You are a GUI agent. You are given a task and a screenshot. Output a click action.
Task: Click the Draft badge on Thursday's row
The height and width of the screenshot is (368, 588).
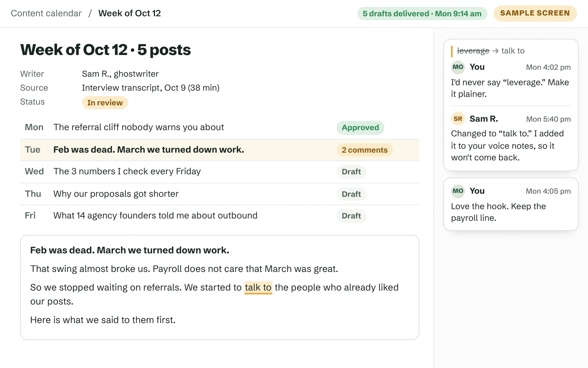click(x=351, y=194)
